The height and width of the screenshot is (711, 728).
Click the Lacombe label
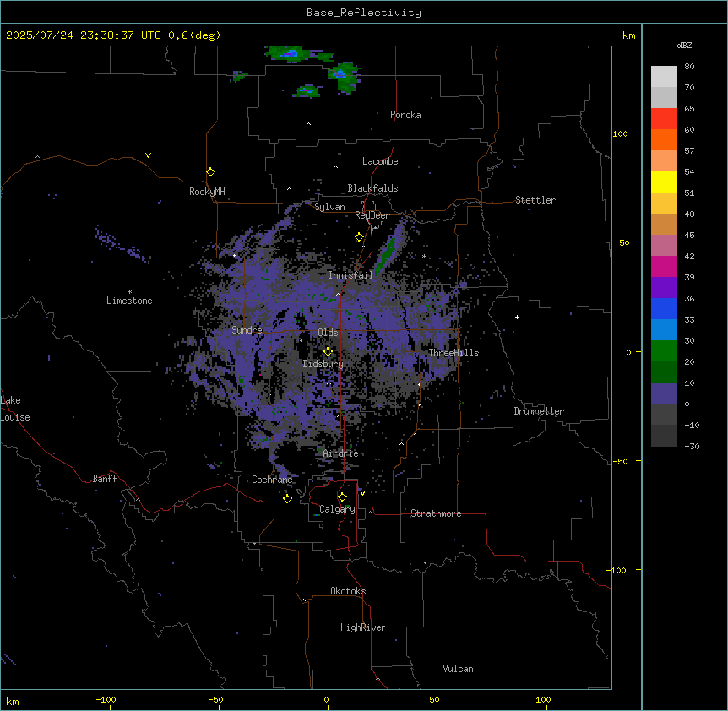(x=380, y=161)
